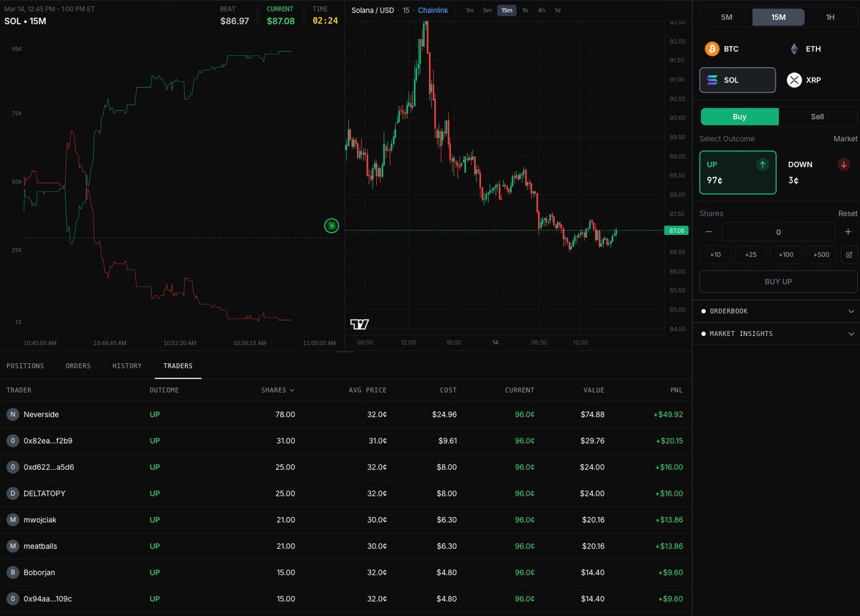
Task: Click avatar of trader 0x82ea...f2b9
Action: click(x=12, y=441)
